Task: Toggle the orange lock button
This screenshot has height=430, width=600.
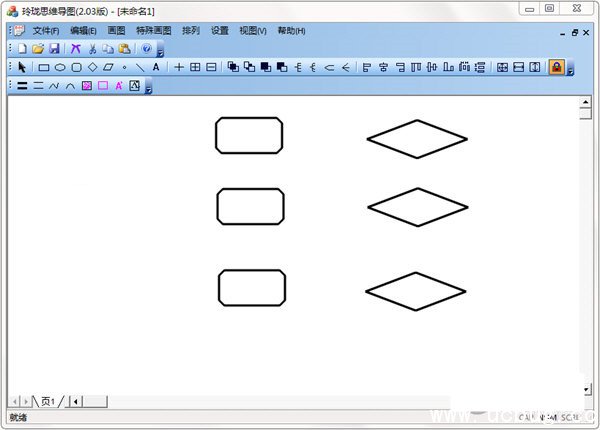Action: click(556, 68)
